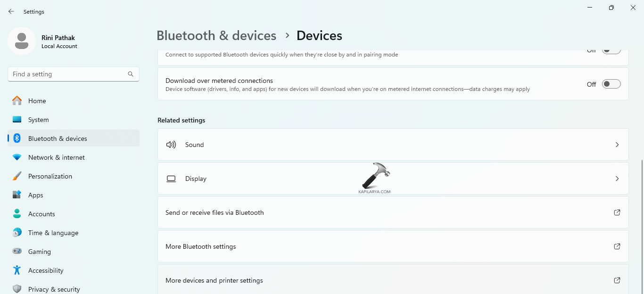Viewport: 644px width, 294px height.
Task: Click the back arrow in Settings
Action: pyautogui.click(x=11, y=11)
